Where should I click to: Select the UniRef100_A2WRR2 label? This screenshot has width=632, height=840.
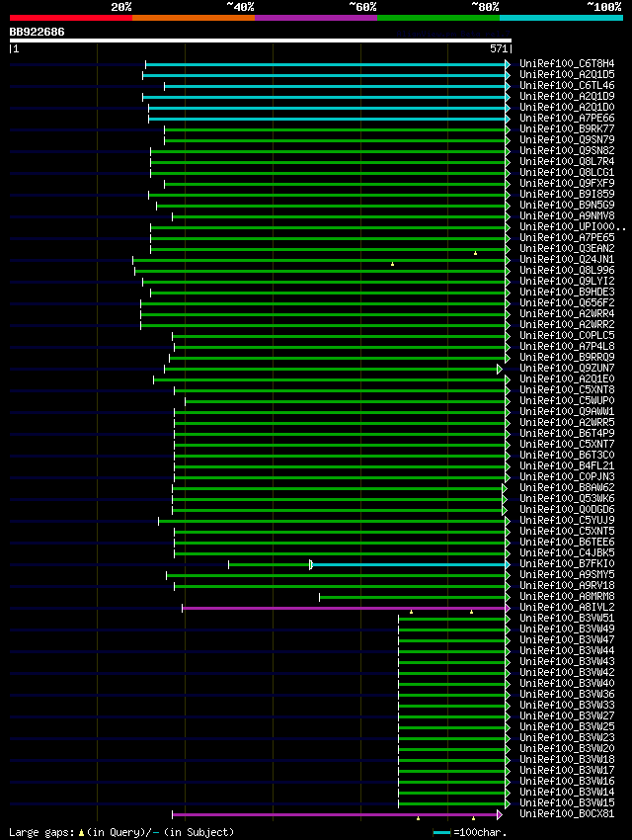point(567,325)
